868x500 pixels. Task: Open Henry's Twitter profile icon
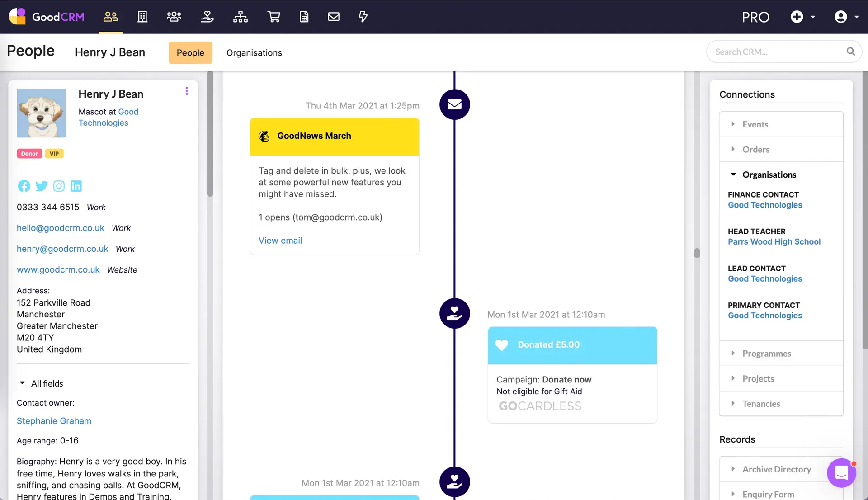click(42, 186)
